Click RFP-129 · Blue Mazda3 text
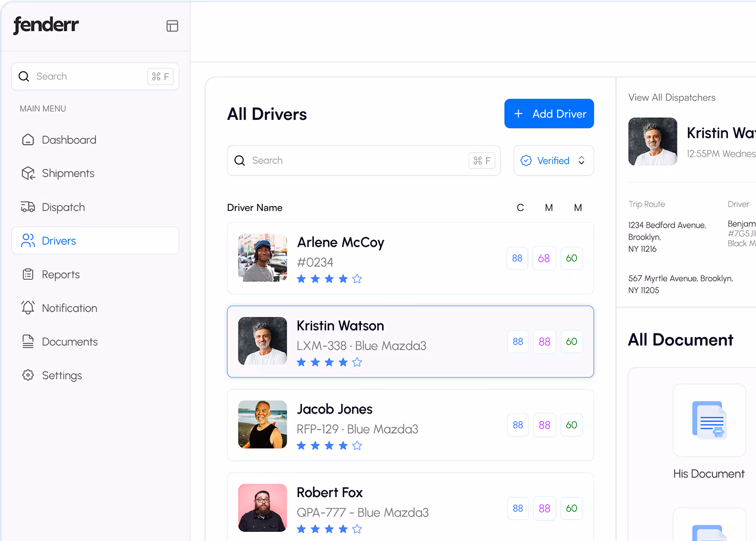 pyautogui.click(x=358, y=429)
